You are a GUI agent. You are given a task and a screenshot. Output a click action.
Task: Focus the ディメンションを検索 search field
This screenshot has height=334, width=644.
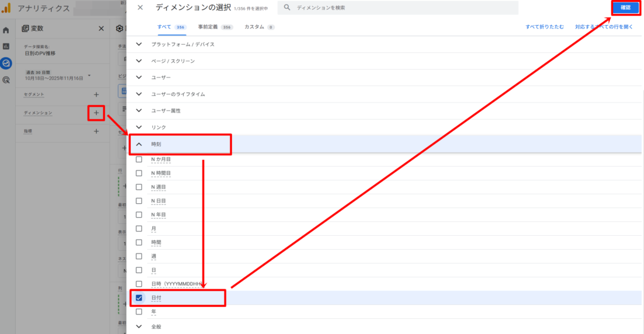[397, 8]
